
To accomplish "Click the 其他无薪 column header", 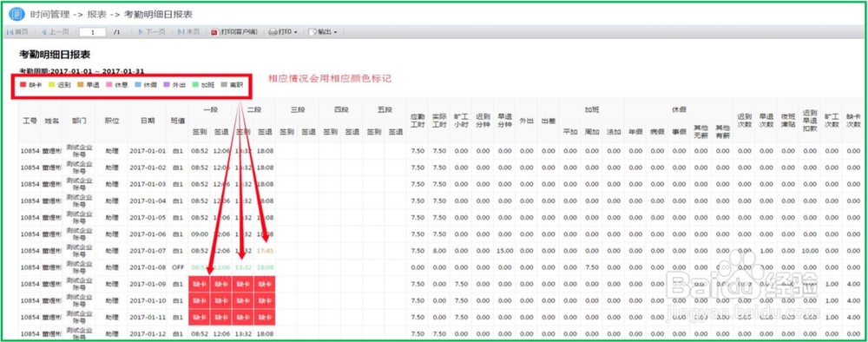I will tap(700, 132).
